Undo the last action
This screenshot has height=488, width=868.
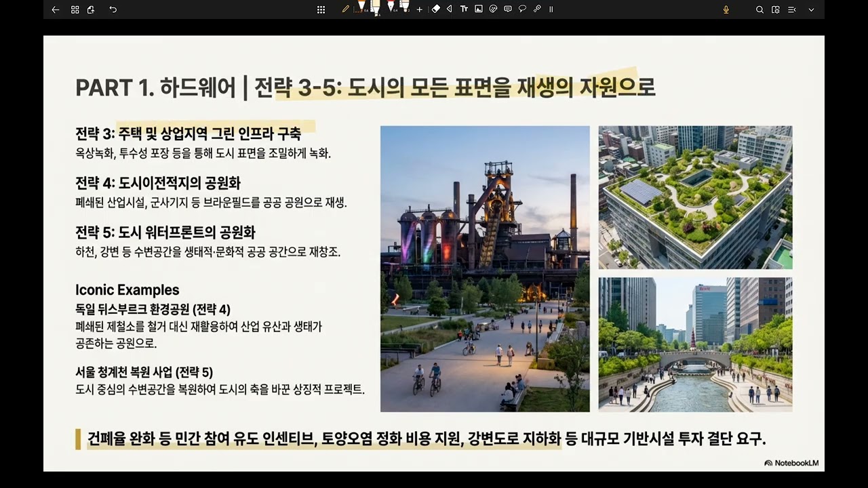(x=113, y=9)
